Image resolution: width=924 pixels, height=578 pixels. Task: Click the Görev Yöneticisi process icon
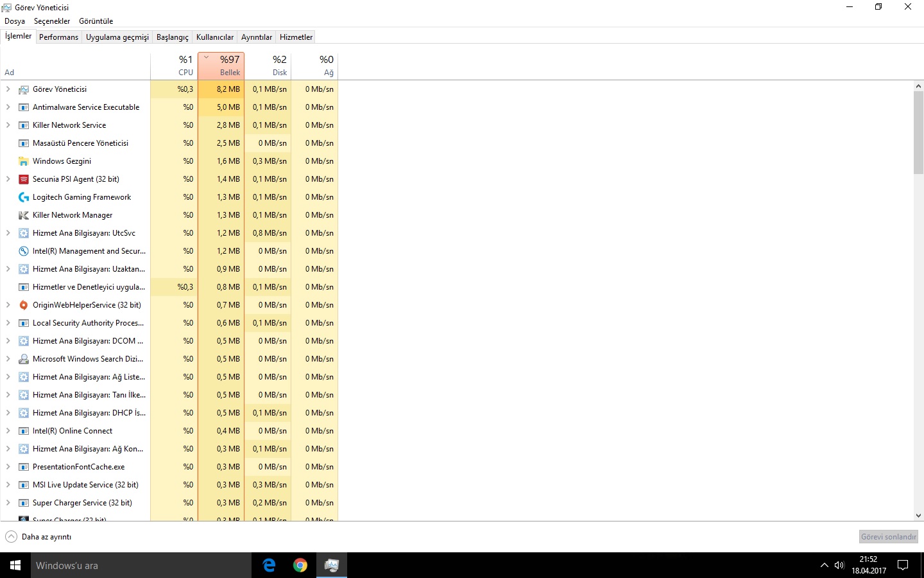point(24,89)
